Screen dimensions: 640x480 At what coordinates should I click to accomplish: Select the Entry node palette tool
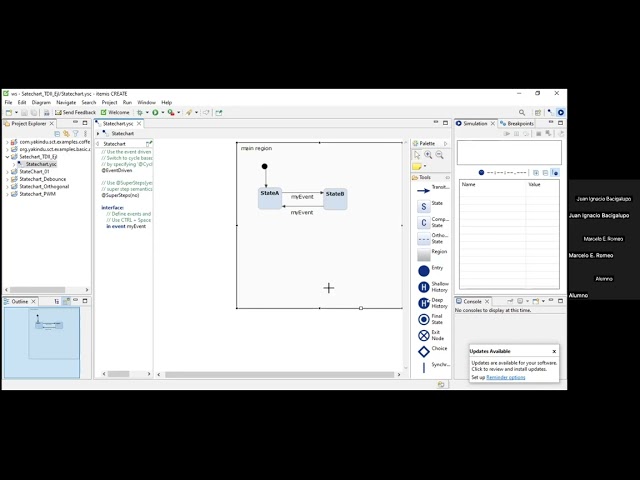tap(430, 270)
